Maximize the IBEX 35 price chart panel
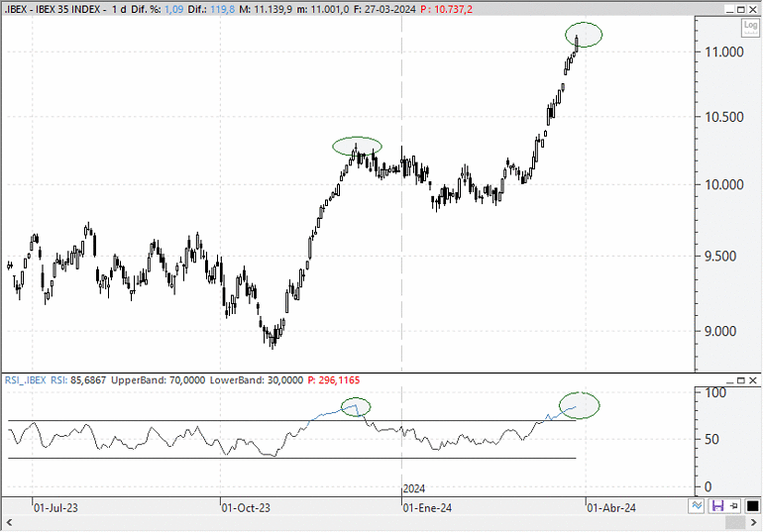Image resolution: width=763 pixels, height=532 pixels. click(741, 9)
